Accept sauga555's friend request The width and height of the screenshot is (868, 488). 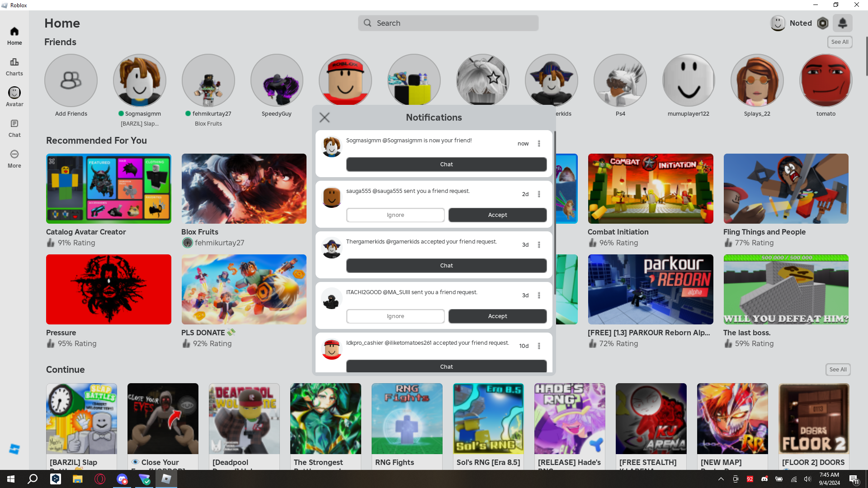[x=497, y=215]
